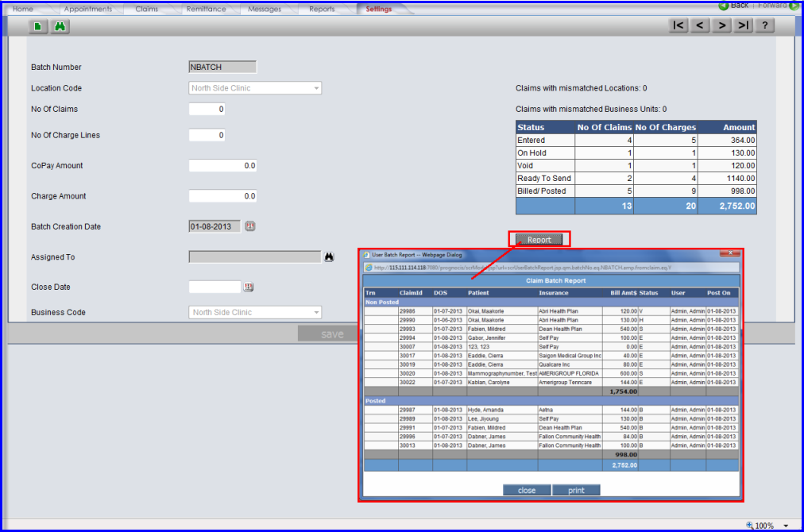Click AMERIGROUP FLORIDA insurance cell
The width and height of the screenshot is (804, 532).
click(569, 374)
